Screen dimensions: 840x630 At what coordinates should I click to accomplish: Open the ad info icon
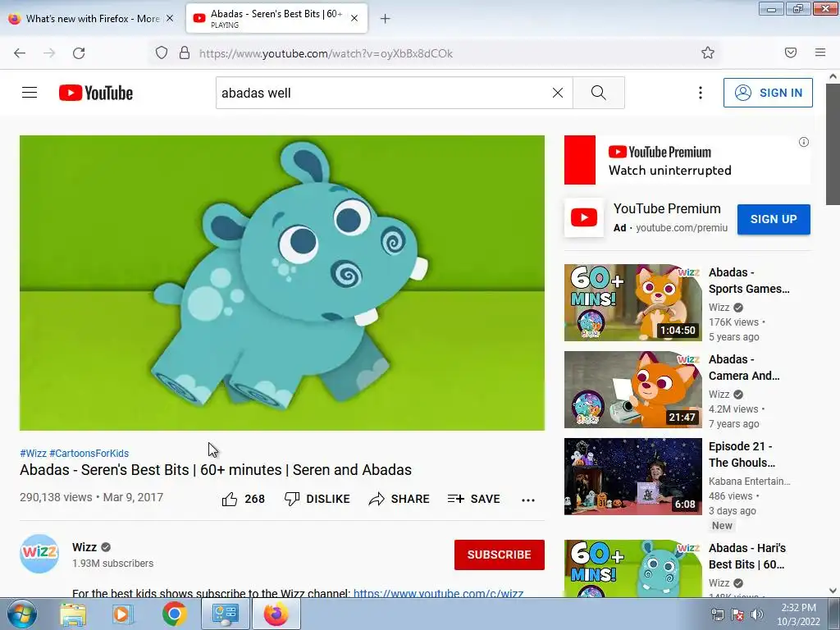[804, 142]
